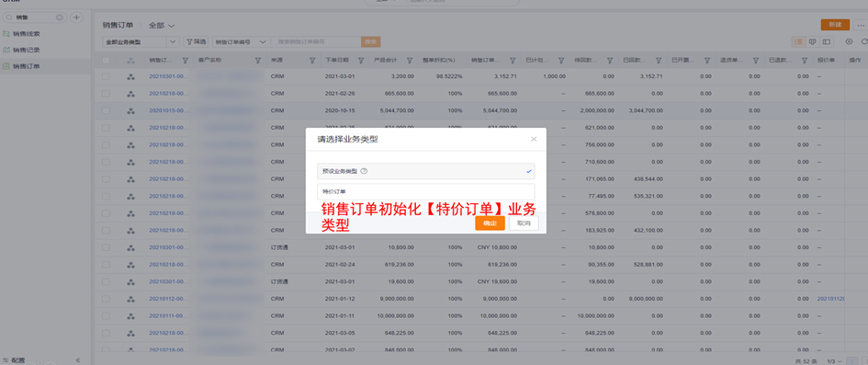Filter the 已退款 column
The height and width of the screenshot is (365, 868).
point(805,60)
